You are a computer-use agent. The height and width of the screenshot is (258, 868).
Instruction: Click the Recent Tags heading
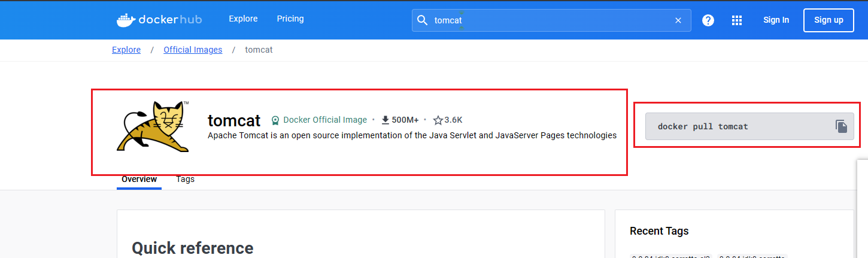point(659,231)
